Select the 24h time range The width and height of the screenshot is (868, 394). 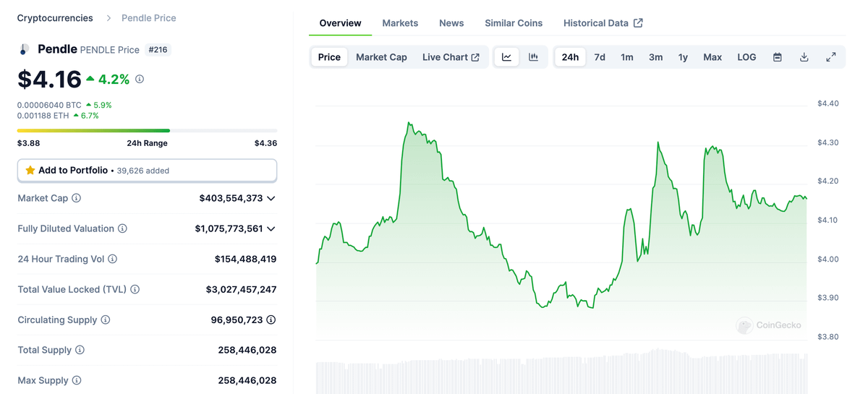click(x=570, y=57)
